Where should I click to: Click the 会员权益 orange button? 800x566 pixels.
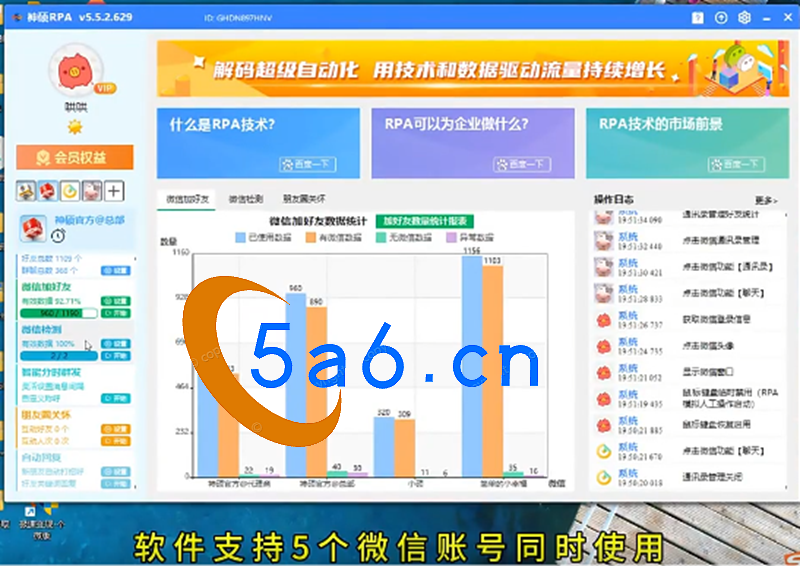coord(75,157)
